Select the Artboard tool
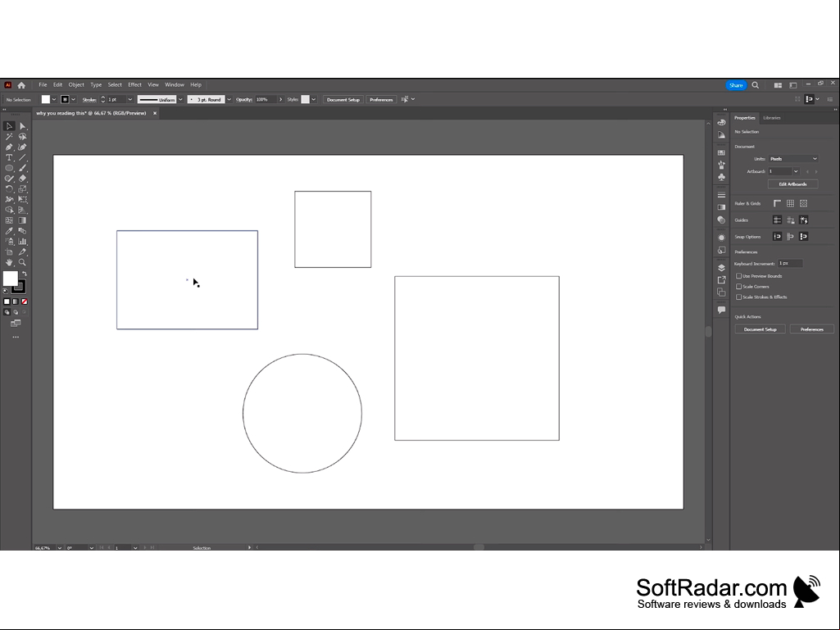Image resolution: width=840 pixels, height=630 pixels. (x=9, y=252)
